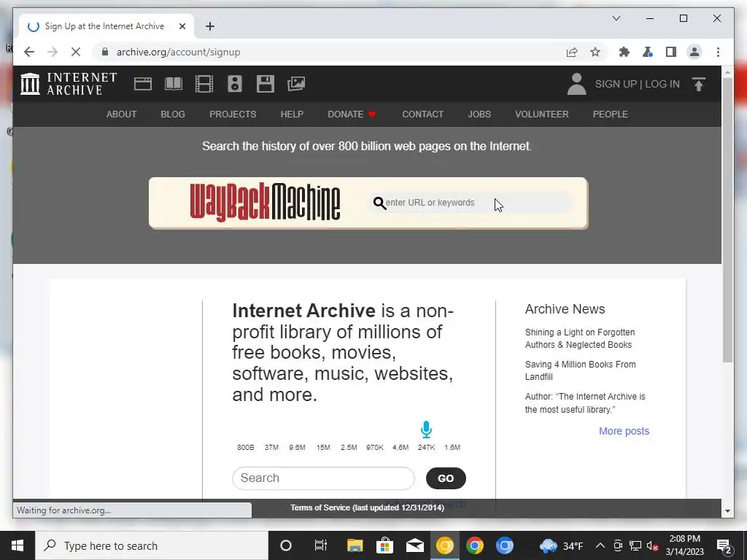Click the Upload arrow icon
Viewport: 747px width, 560px height.
[699, 84]
